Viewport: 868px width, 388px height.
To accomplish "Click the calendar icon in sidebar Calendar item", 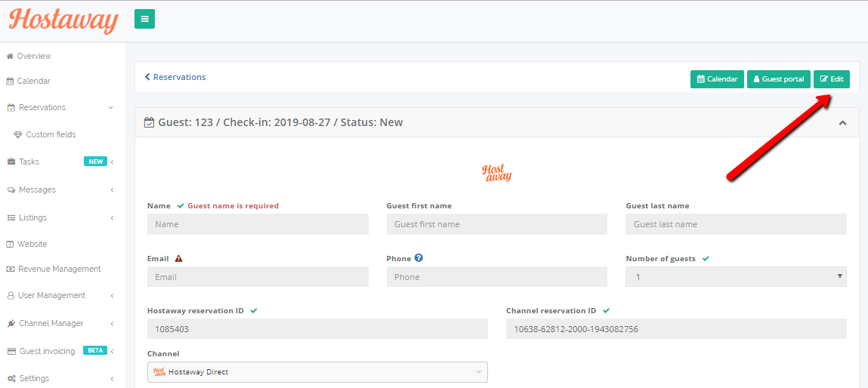I will tap(10, 82).
